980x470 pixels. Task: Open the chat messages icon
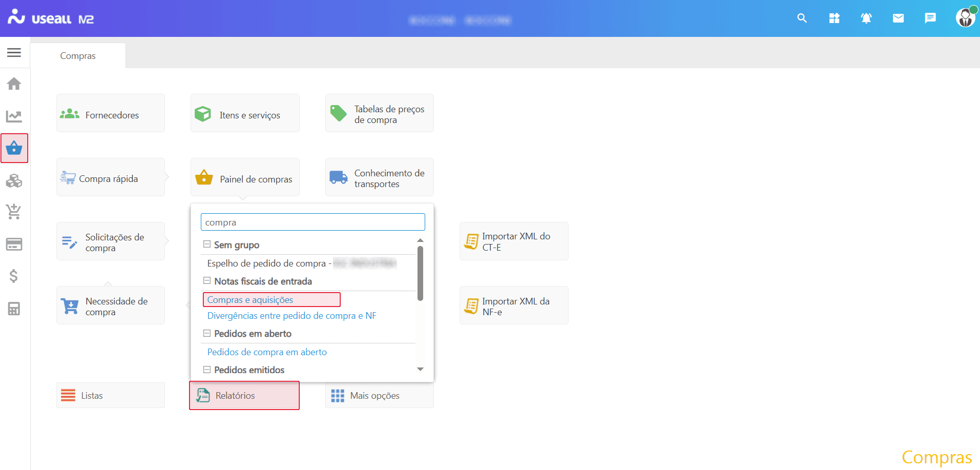coord(930,18)
